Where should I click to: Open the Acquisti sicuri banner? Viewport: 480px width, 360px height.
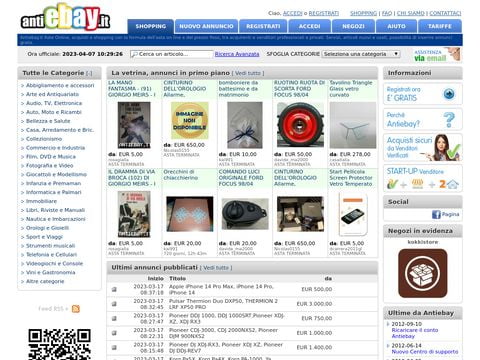[423, 148]
